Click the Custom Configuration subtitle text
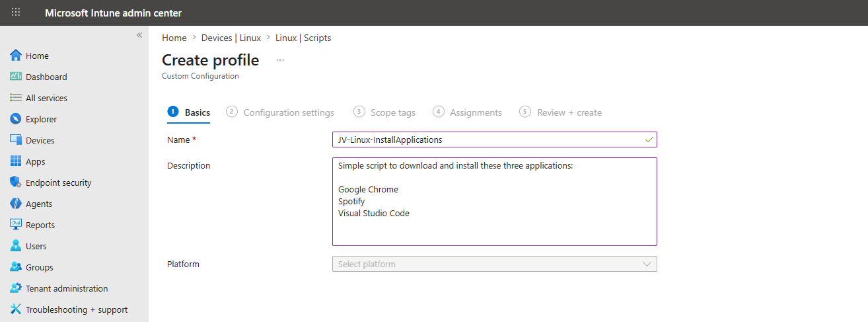The height and width of the screenshot is (322, 868). [200, 76]
